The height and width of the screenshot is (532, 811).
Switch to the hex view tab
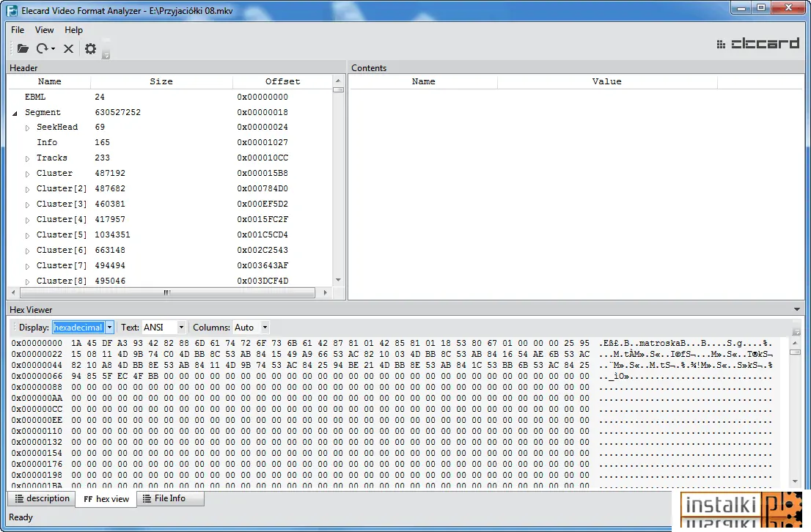click(x=106, y=499)
